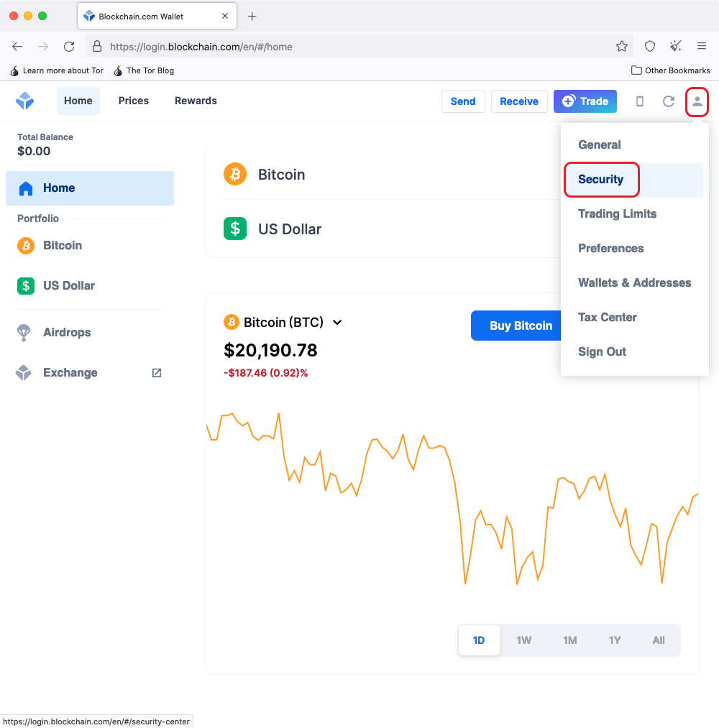Screen dimensions: 719x728
Task: Open the browser hamburger menu
Action: tap(702, 46)
